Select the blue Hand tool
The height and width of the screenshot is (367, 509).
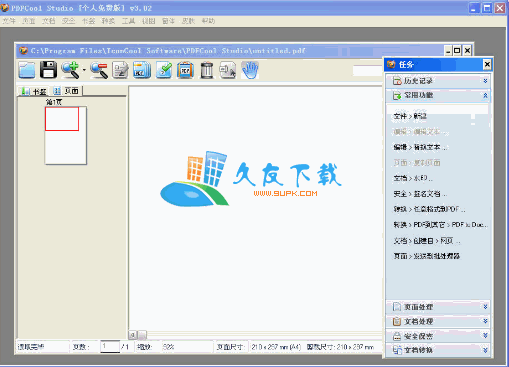[x=250, y=70]
